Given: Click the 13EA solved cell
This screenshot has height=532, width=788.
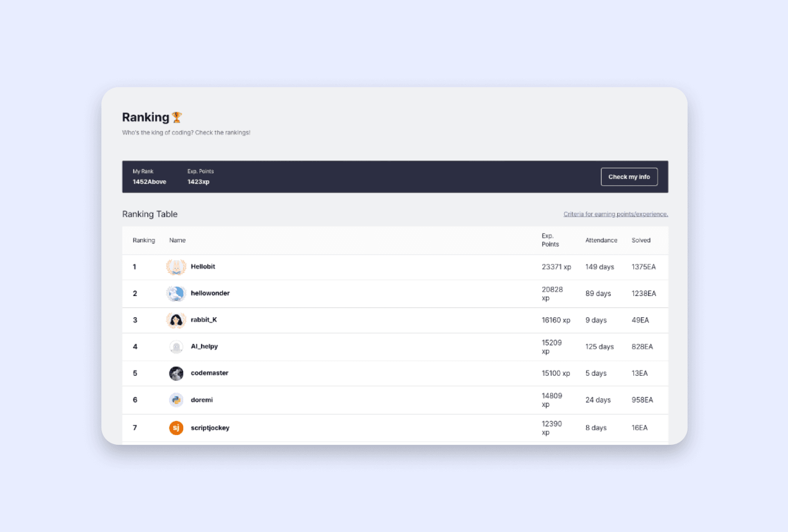Looking at the screenshot, I should (640, 373).
